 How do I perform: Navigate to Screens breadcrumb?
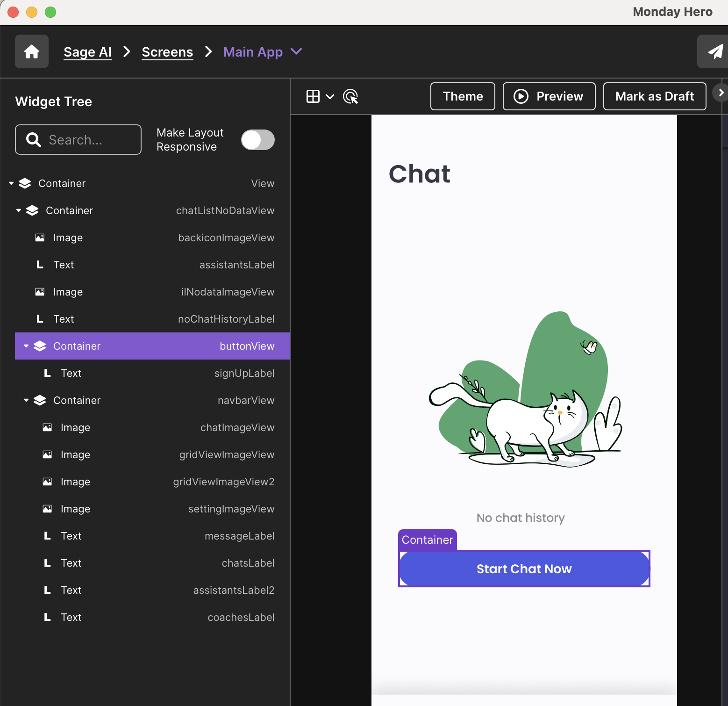pos(167,52)
